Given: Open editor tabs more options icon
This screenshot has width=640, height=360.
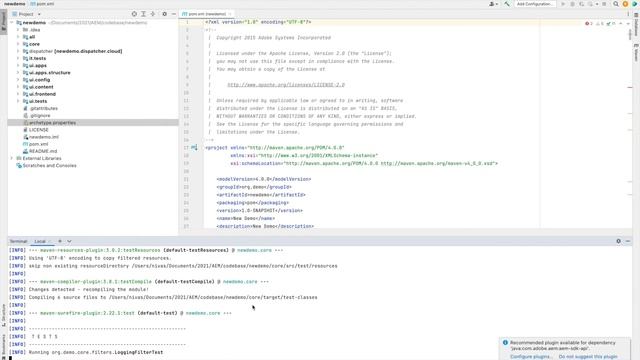Looking at the screenshot, I should [628, 14].
